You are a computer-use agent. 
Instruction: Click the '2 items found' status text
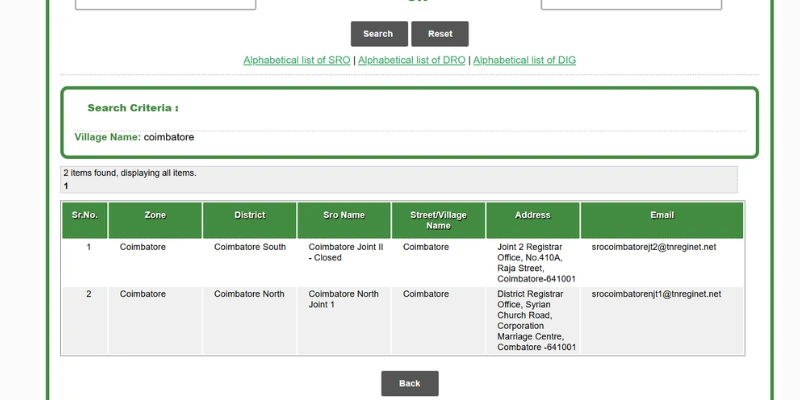pyautogui.click(x=130, y=173)
